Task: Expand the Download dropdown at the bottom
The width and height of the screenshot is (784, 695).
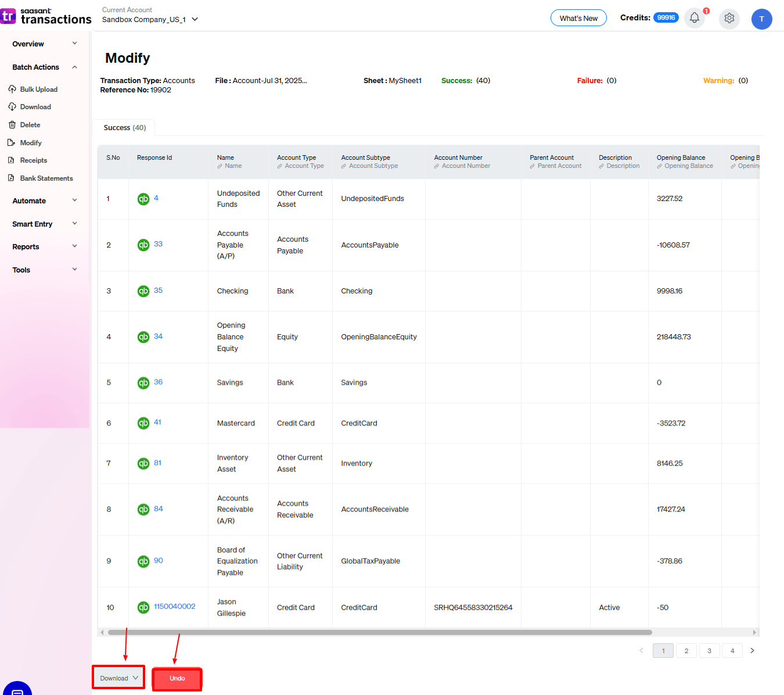Action: point(118,678)
